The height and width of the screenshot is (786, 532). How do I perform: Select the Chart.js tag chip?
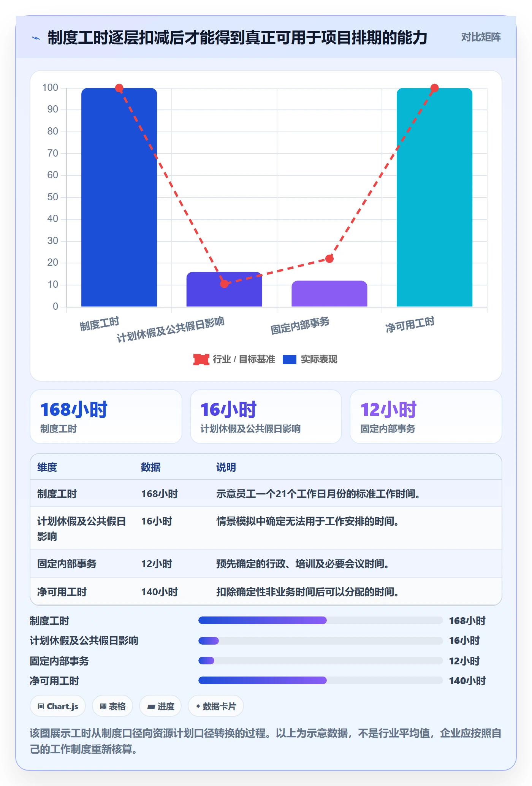pyautogui.click(x=58, y=706)
